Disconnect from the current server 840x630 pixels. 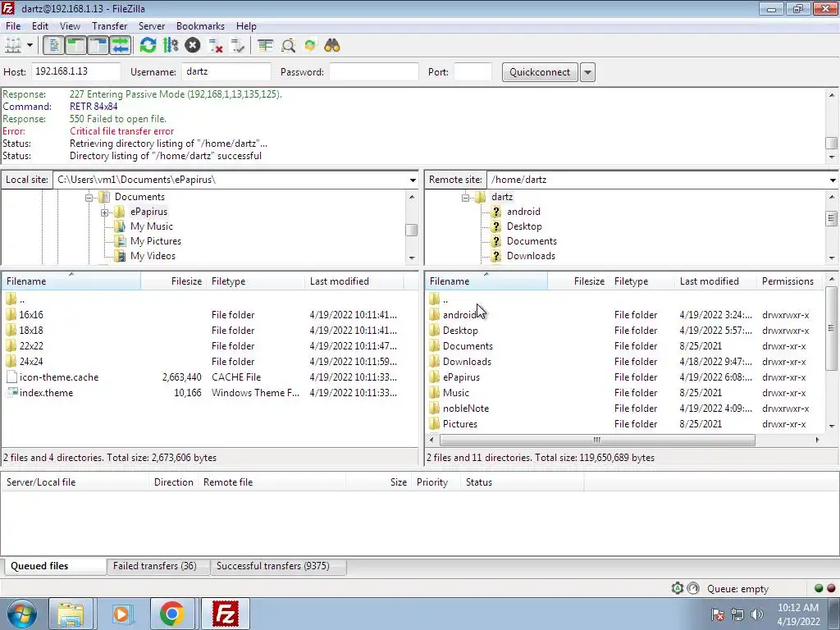point(216,46)
